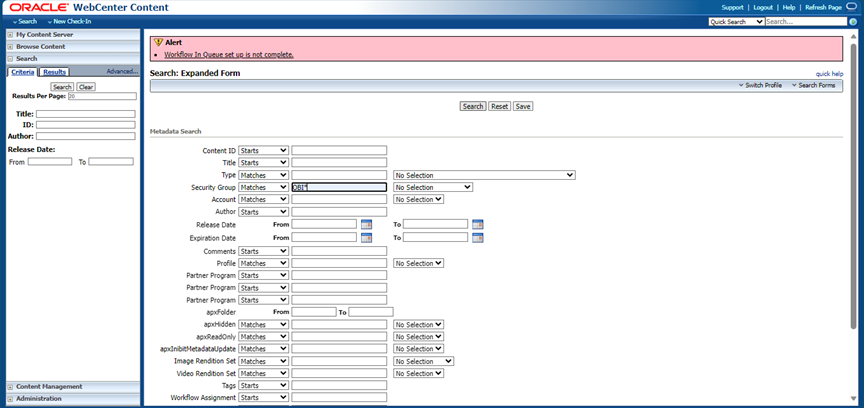Screen dimensions: 864x408
Task: Open Release Date To calendar picker
Action: [x=478, y=224]
